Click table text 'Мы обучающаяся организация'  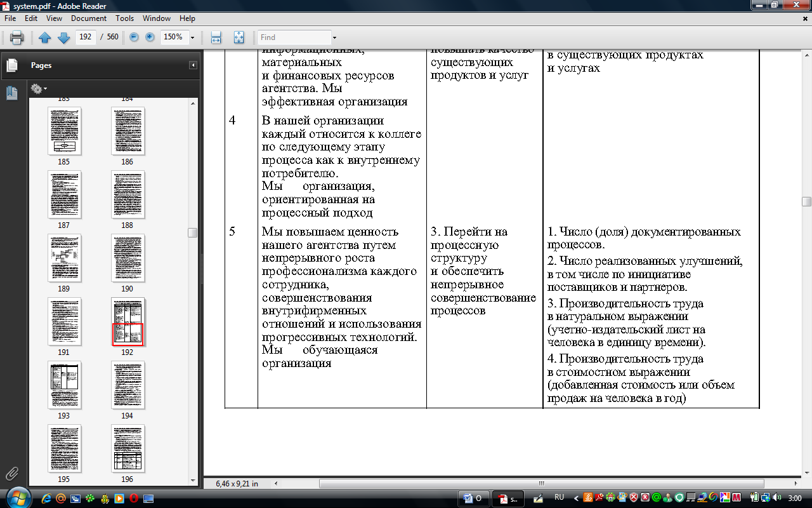(320, 356)
